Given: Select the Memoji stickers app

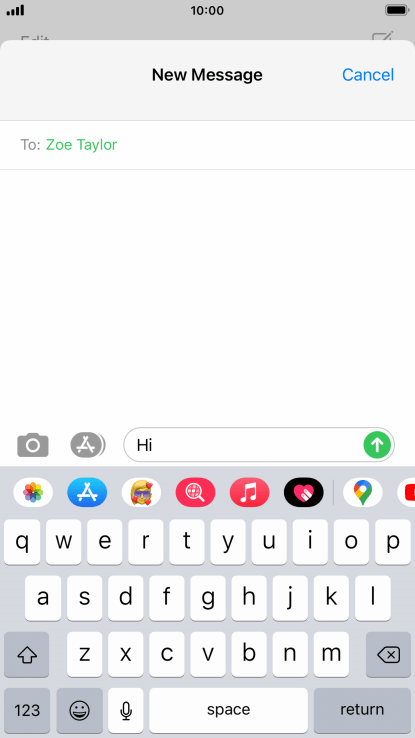Looking at the screenshot, I should [x=141, y=492].
